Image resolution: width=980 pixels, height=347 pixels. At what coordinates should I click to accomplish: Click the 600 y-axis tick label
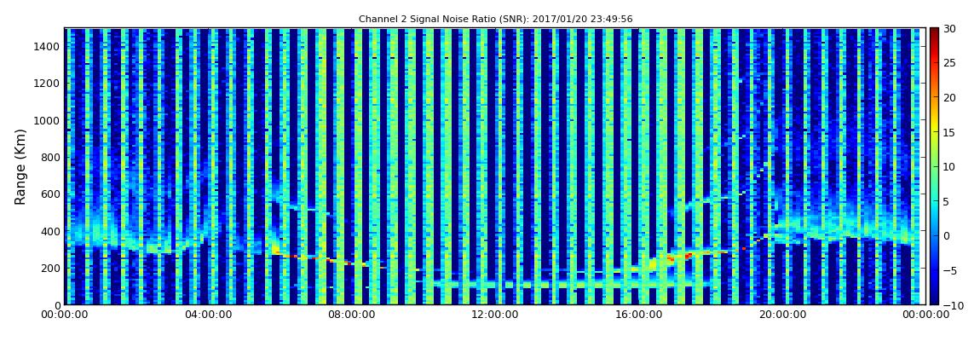[x=50, y=194]
